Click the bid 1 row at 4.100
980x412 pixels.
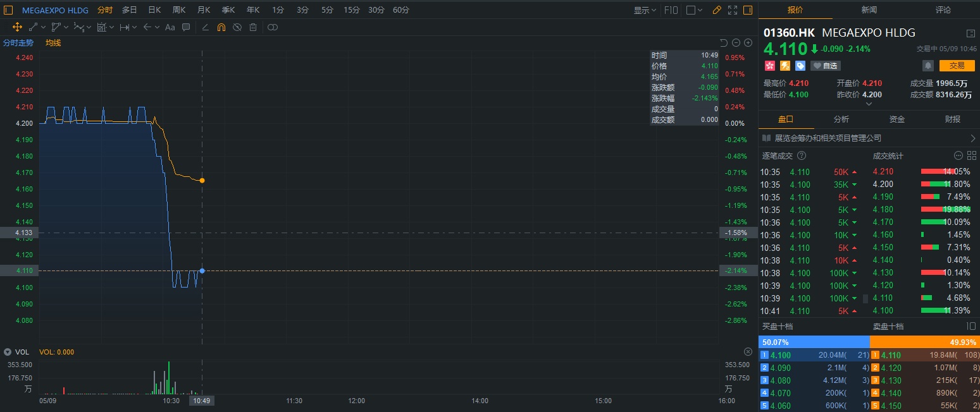(x=814, y=355)
